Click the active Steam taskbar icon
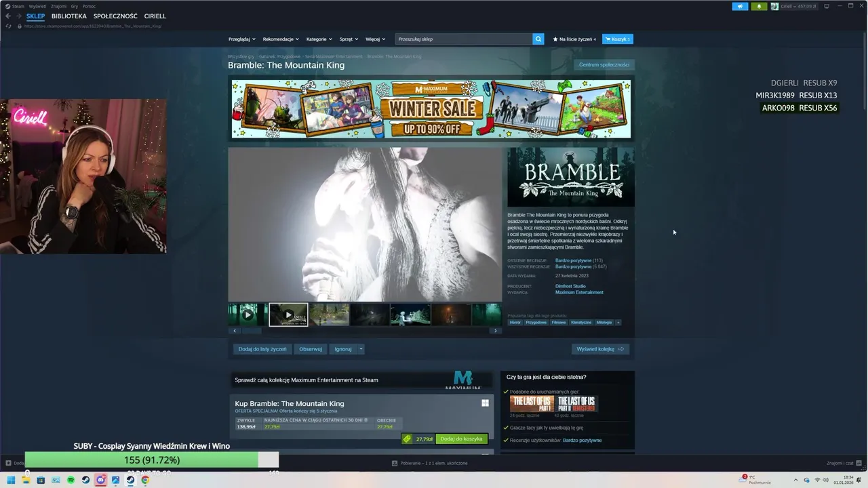Viewport: 868px width, 488px height. [130, 480]
